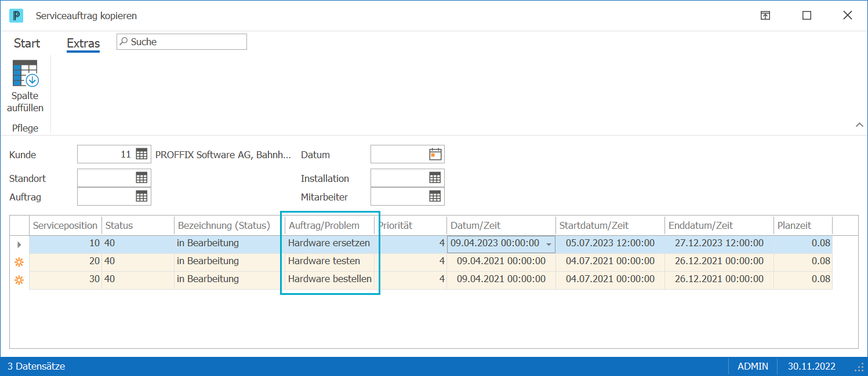The width and height of the screenshot is (868, 376).
Task: Select the 'Hardware ersetzen' cell
Action: 329,244
